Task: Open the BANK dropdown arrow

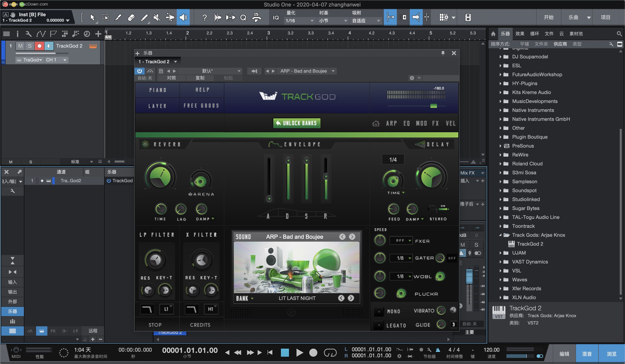Action: tap(252, 298)
